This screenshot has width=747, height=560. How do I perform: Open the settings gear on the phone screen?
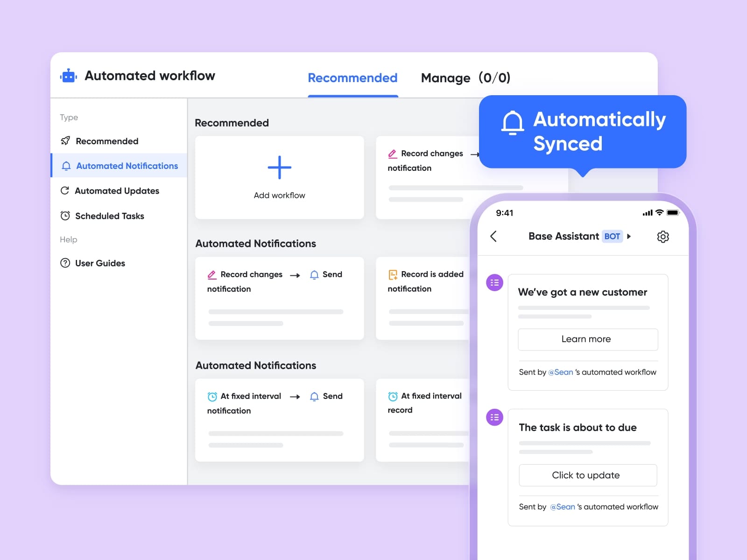point(663,237)
